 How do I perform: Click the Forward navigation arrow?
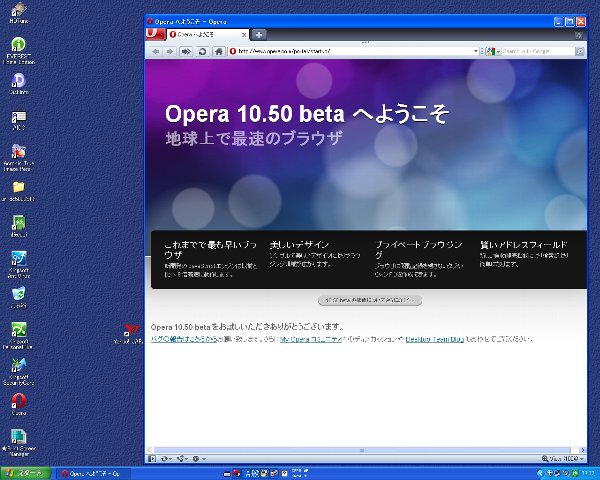pos(170,51)
